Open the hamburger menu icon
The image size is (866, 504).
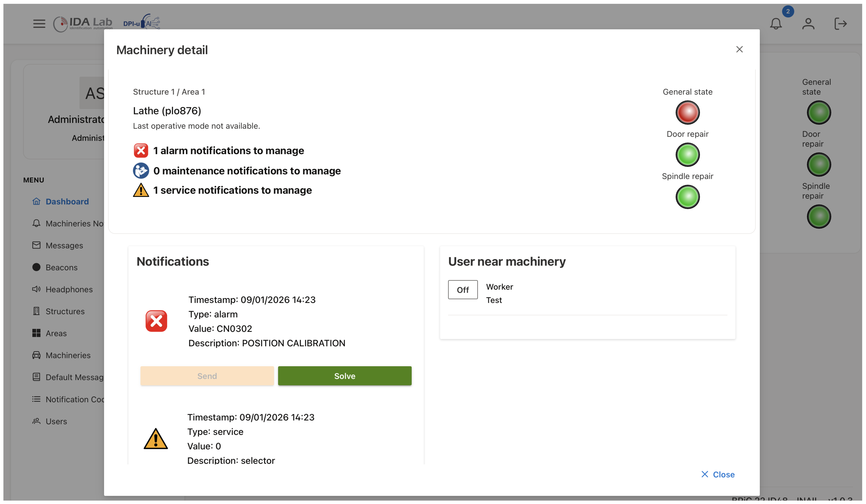click(39, 24)
